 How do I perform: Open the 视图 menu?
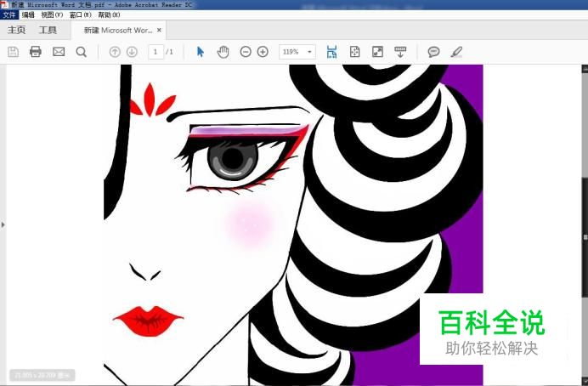click(x=52, y=15)
